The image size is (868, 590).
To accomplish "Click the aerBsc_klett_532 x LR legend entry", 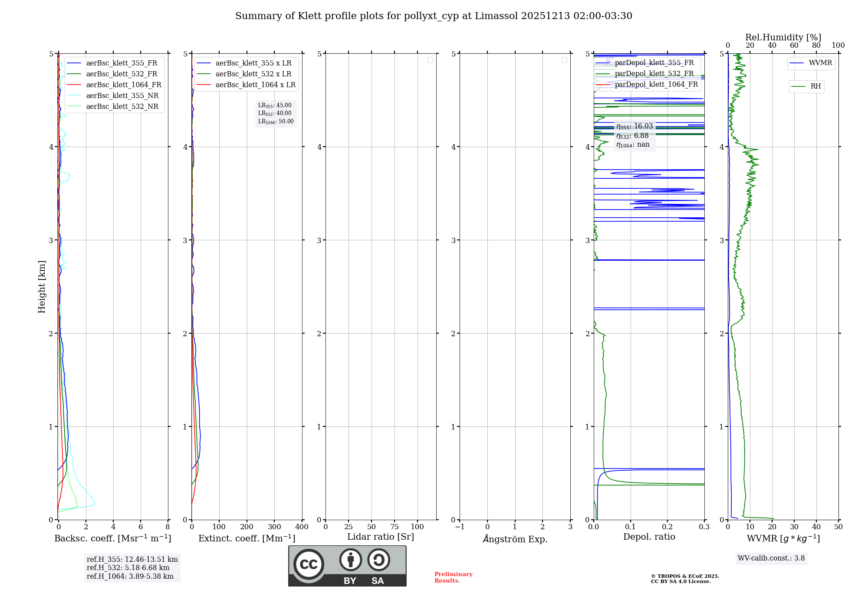I will [x=253, y=74].
